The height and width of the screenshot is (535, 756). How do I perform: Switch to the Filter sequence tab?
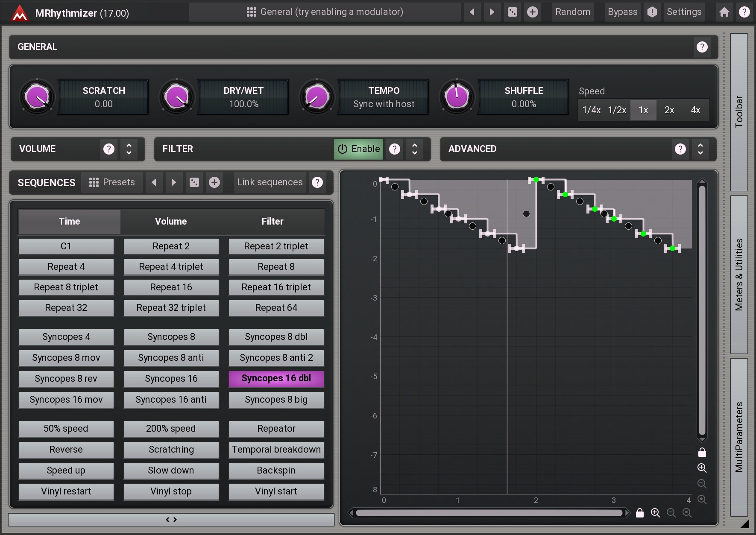pos(272,221)
